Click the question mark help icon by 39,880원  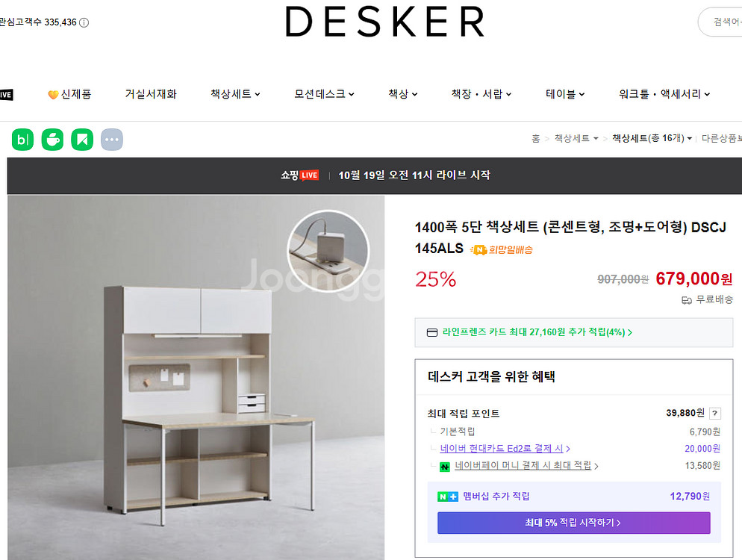715,413
